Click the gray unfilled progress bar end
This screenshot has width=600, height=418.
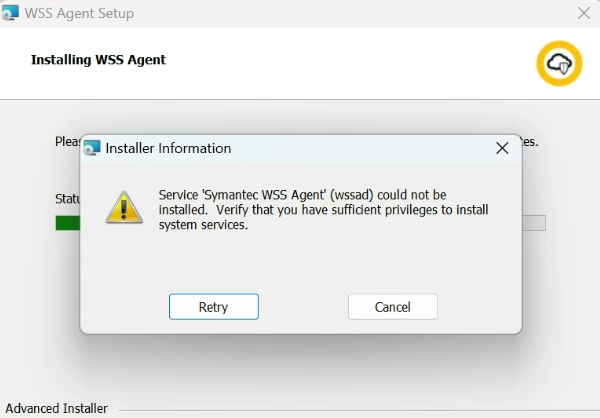point(533,223)
